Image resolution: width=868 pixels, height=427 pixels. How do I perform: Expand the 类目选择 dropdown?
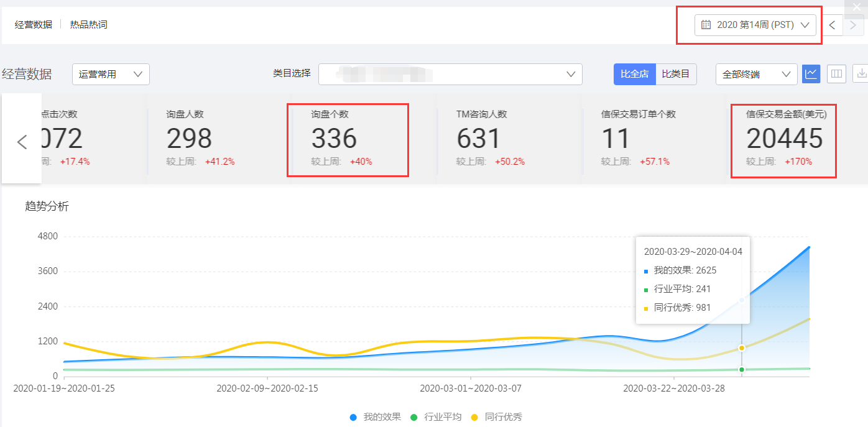(450, 74)
